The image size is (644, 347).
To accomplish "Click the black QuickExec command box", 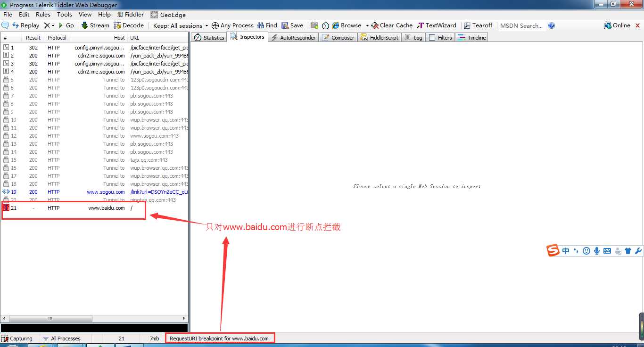I will (x=94, y=328).
